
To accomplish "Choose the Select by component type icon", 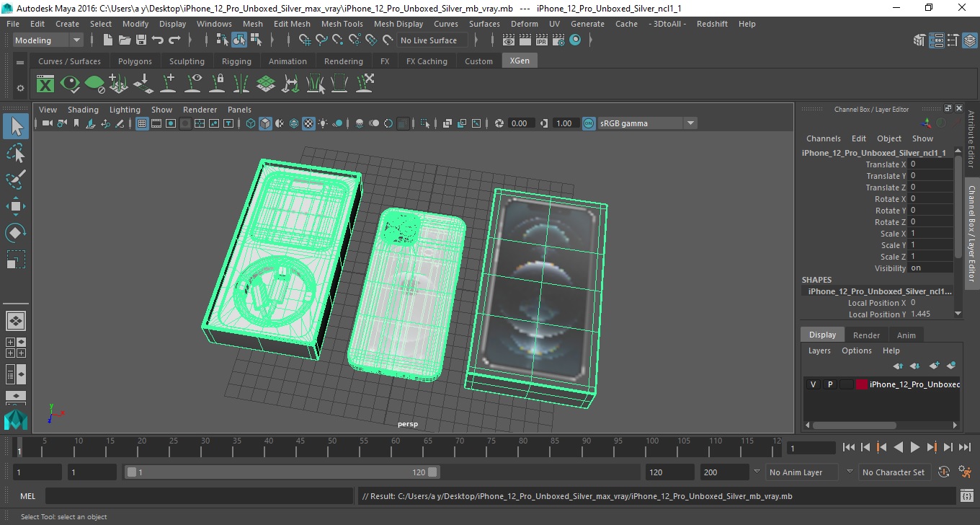I will click(x=256, y=40).
